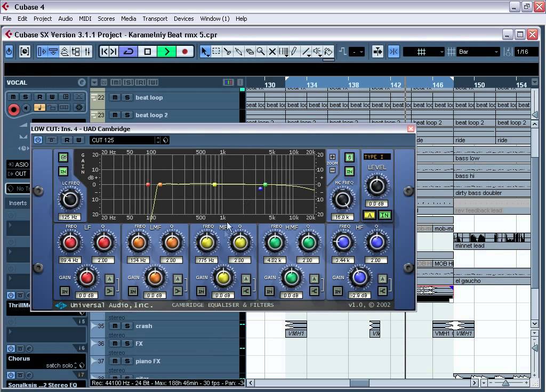This screenshot has width=546, height=392.
Task: Click the Record Enable button in inspector
Action: click(13, 110)
